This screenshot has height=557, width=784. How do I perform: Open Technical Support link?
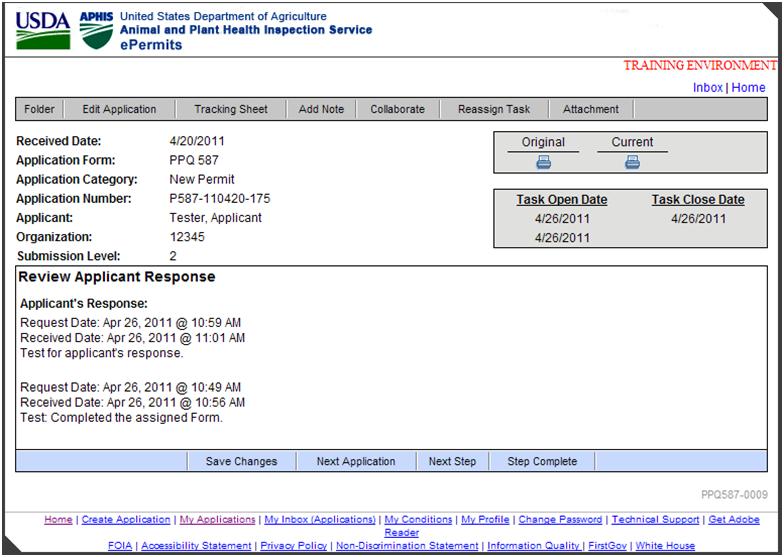point(655,520)
